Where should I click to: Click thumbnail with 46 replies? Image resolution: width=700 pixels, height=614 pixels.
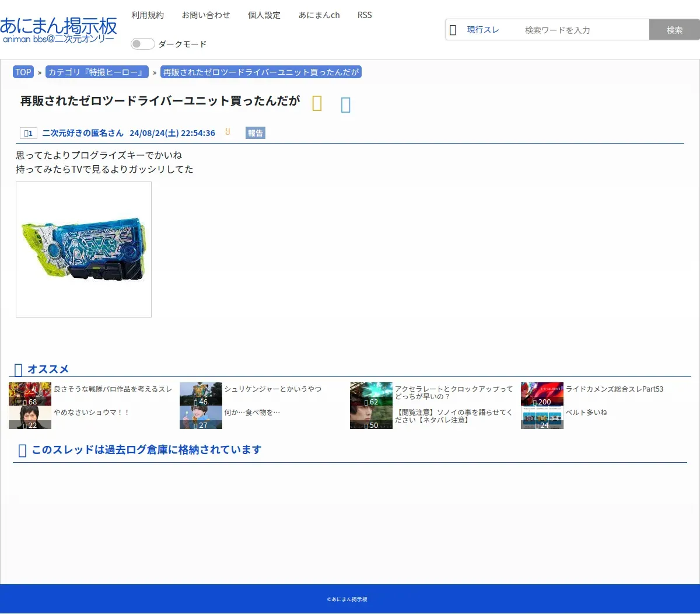pos(201,394)
